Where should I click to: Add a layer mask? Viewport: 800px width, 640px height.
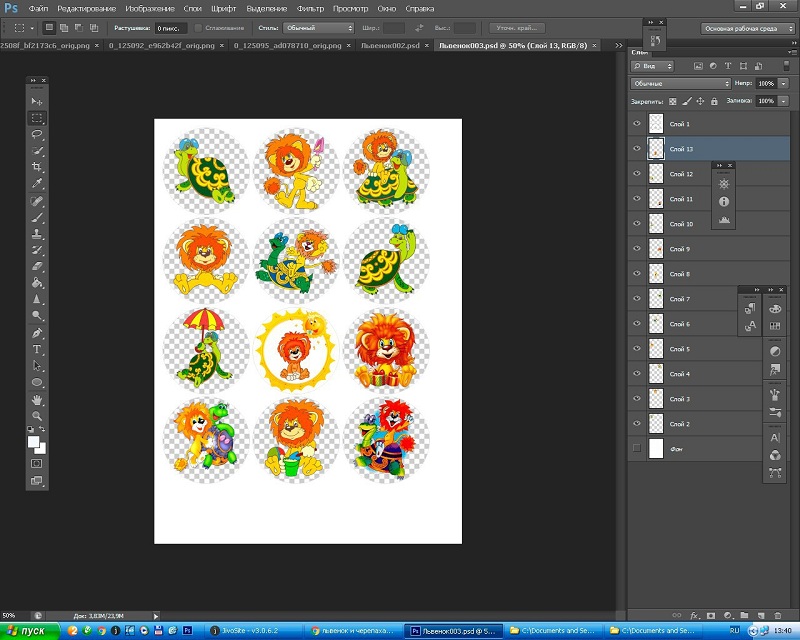coord(711,616)
